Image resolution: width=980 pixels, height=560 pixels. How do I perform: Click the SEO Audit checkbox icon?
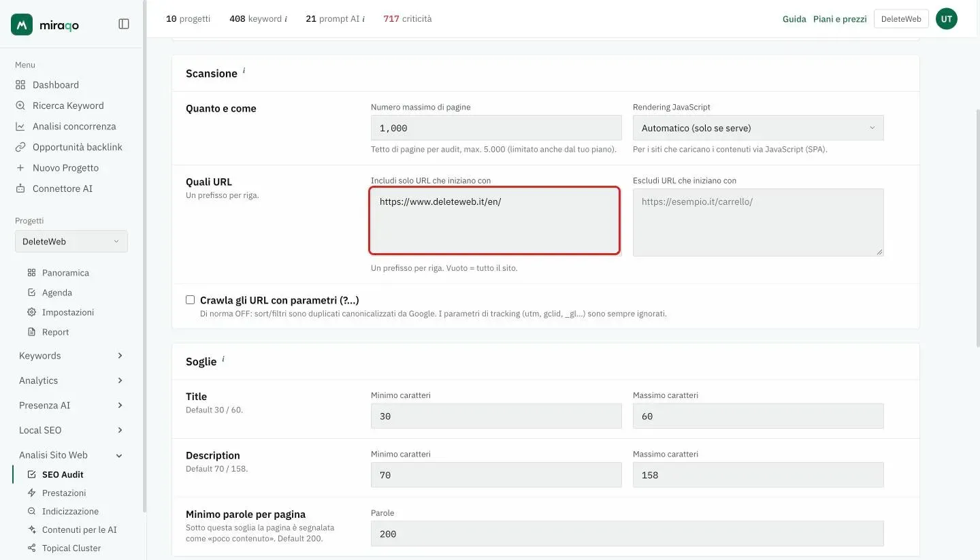31,475
